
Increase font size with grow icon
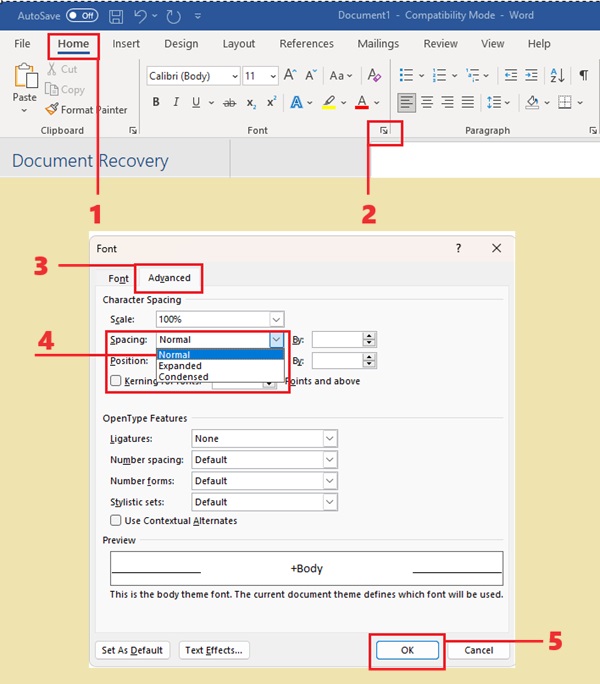290,75
